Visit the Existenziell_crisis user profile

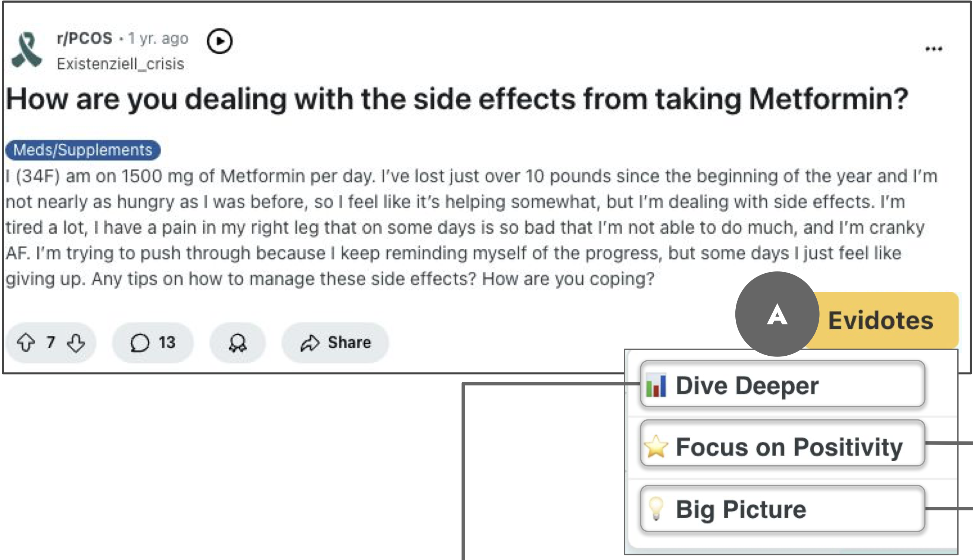(121, 64)
